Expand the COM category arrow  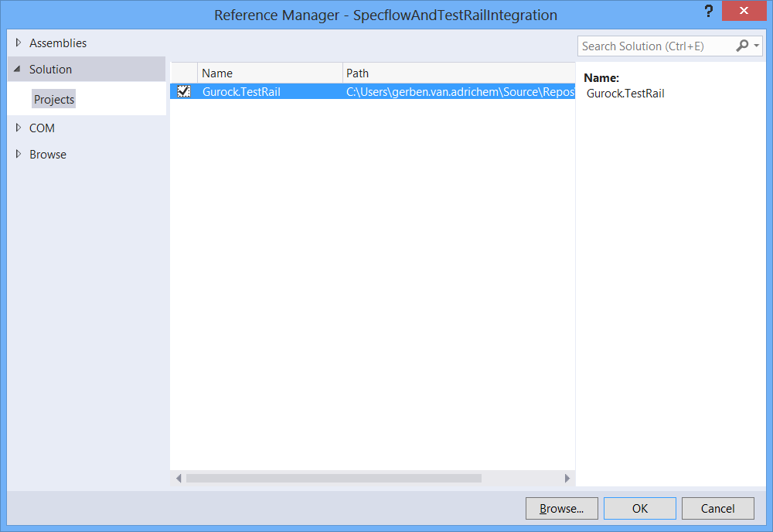[x=19, y=128]
